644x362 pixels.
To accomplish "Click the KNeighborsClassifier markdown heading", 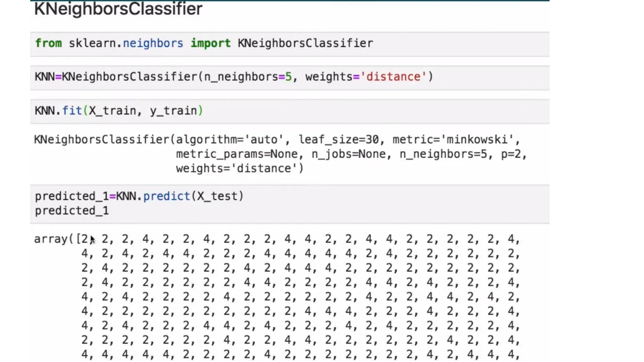I will pyautogui.click(x=118, y=9).
